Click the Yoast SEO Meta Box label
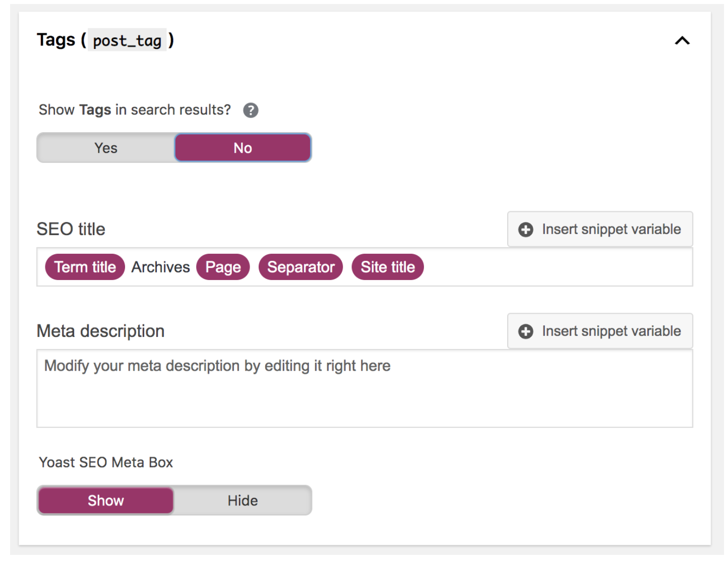Screen dimensions: 728x567 (106, 463)
